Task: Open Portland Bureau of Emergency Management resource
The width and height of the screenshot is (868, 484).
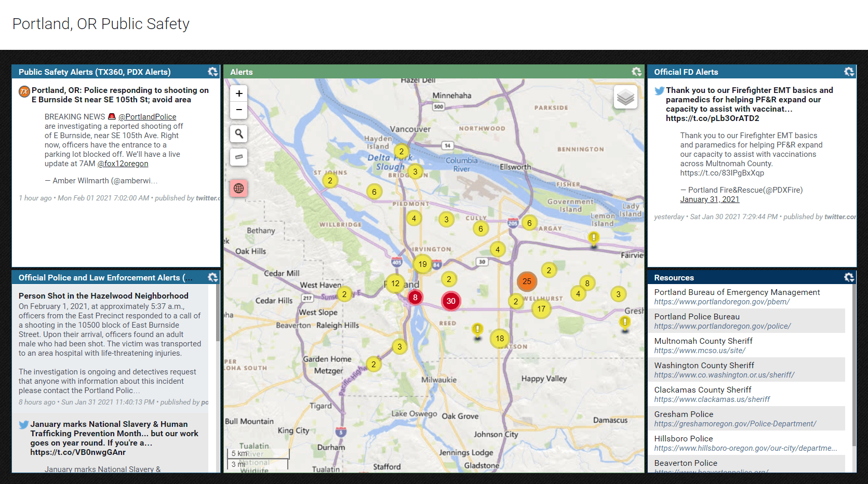Action: tap(745, 297)
